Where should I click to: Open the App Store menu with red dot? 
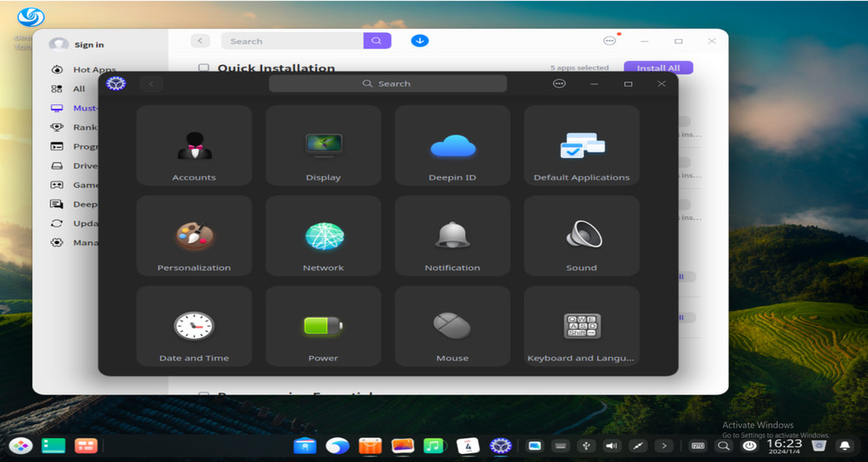pos(610,41)
